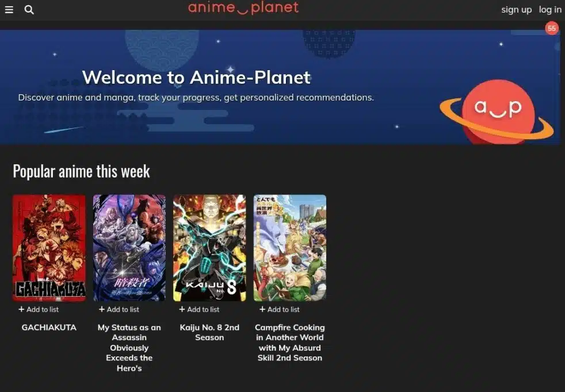Click Campfire Cooking in Another World title
The image size is (565, 392).
click(x=290, y=343)
